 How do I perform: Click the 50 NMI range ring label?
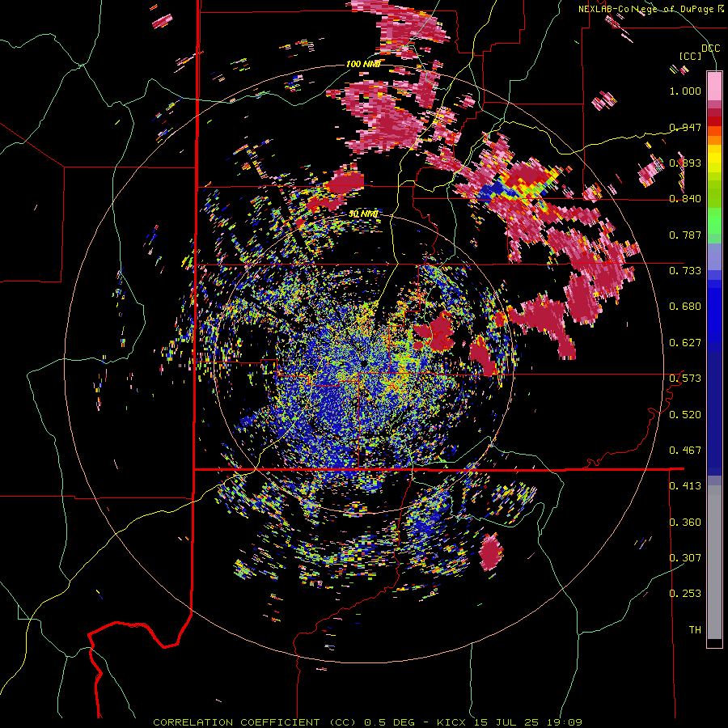tap(363, 214)
